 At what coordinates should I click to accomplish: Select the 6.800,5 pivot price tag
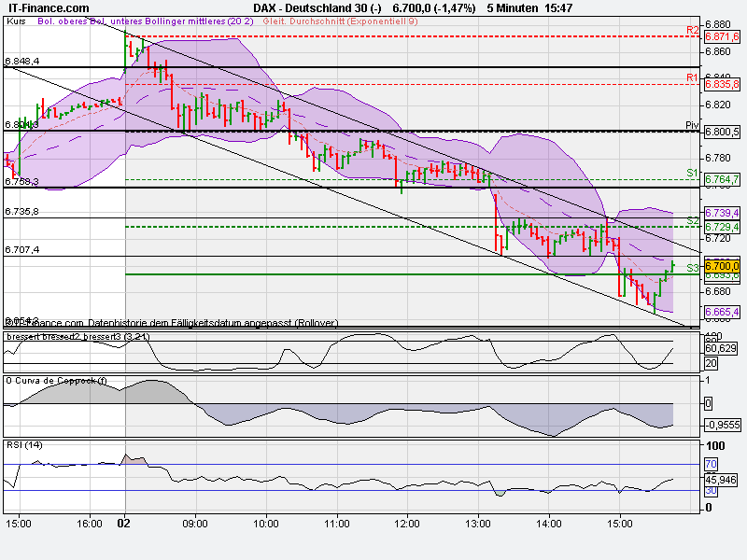pyautogui.click(x=722, y=132)
